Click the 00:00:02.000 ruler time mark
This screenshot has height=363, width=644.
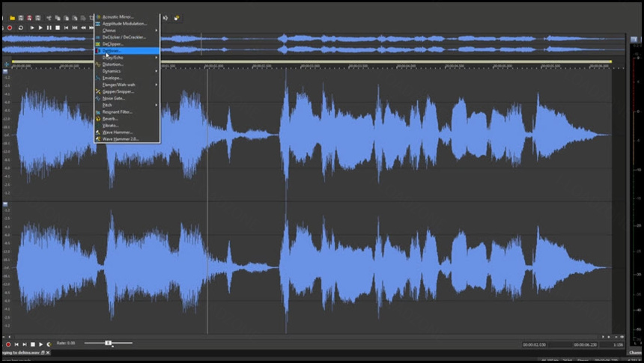point(213,66)
